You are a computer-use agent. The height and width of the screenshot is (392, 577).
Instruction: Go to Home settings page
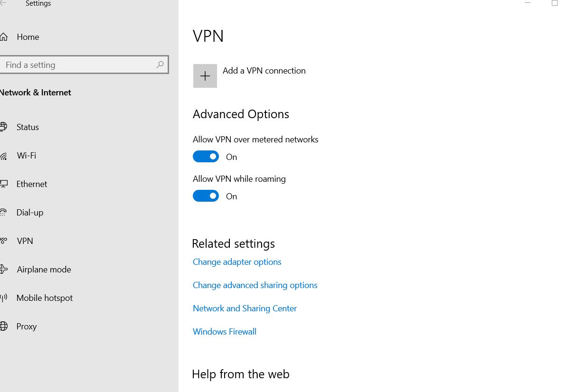click(28, 37)
